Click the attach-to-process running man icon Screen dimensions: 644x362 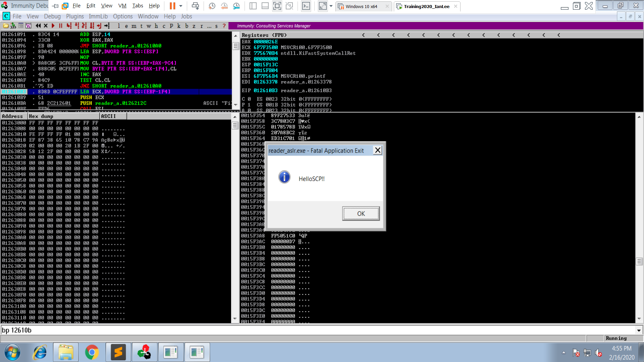pyautogui.click(x=13, y=26)
